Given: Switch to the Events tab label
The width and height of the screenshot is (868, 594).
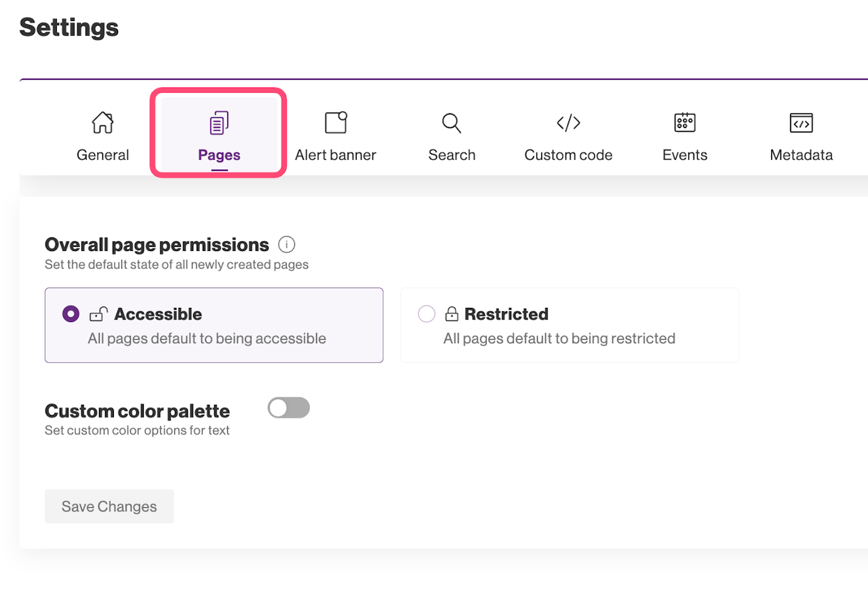Looking at the screenshot, I should pos(685,155).
